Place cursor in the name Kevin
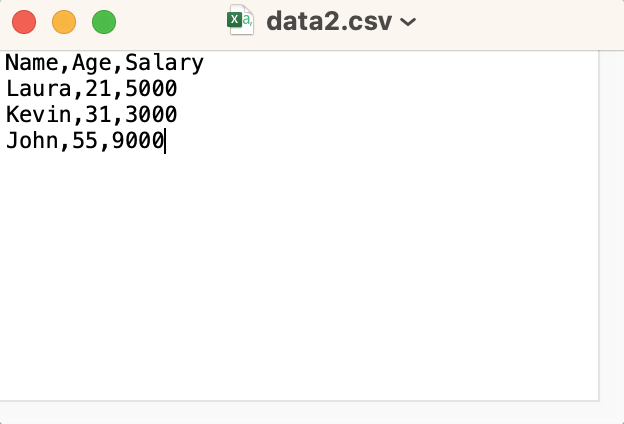The image size is (624, 424). (x=38, y=115)
